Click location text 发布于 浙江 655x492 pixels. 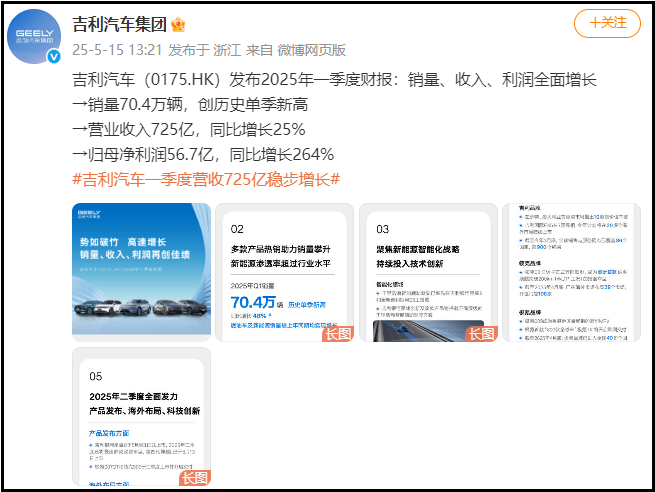[x=205, y=50]
